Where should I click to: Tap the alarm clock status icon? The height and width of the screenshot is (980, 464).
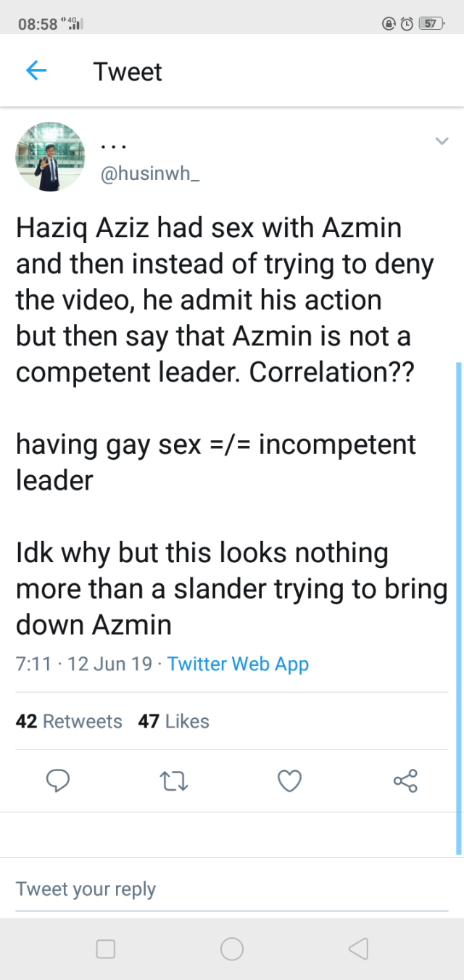coord(407,23)
